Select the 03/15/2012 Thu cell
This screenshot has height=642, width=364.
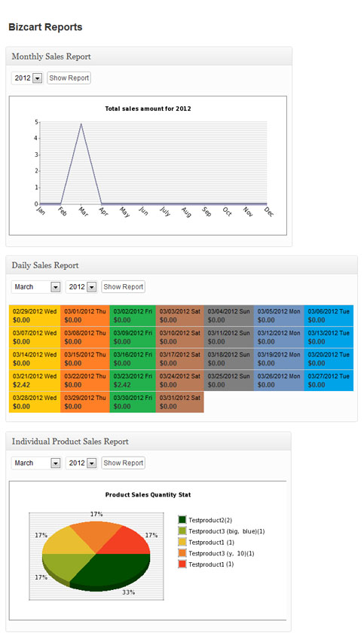pyautogui.click(x=84, y=359)
